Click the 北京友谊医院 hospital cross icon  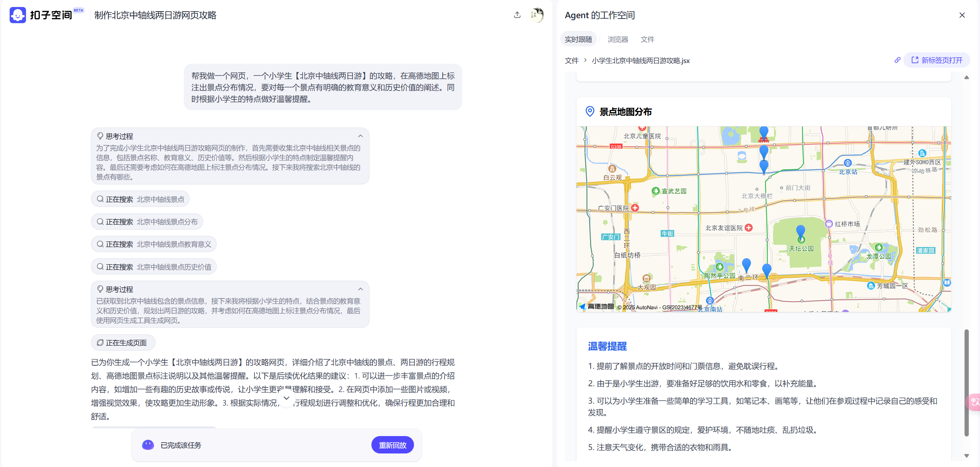(x=749, y=228)
